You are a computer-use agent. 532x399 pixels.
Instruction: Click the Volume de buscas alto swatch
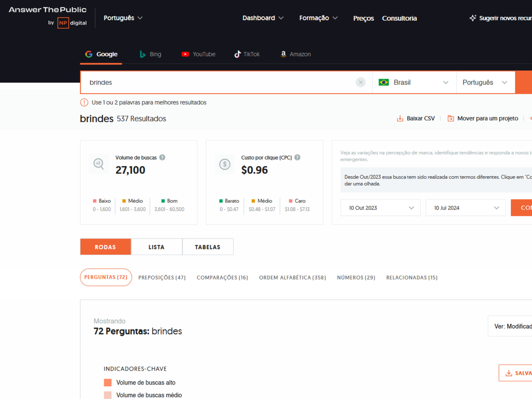(x=108, y=382)
